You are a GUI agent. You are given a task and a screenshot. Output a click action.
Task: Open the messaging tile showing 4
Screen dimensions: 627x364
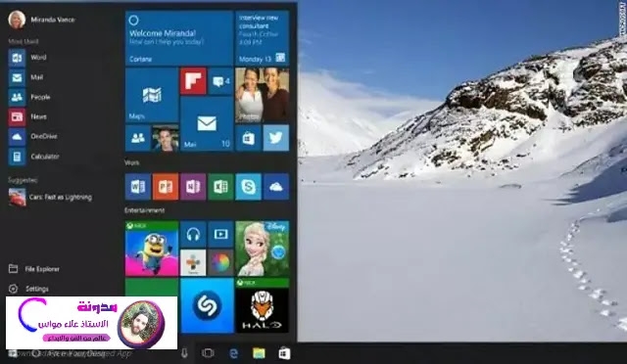point(220,81)
